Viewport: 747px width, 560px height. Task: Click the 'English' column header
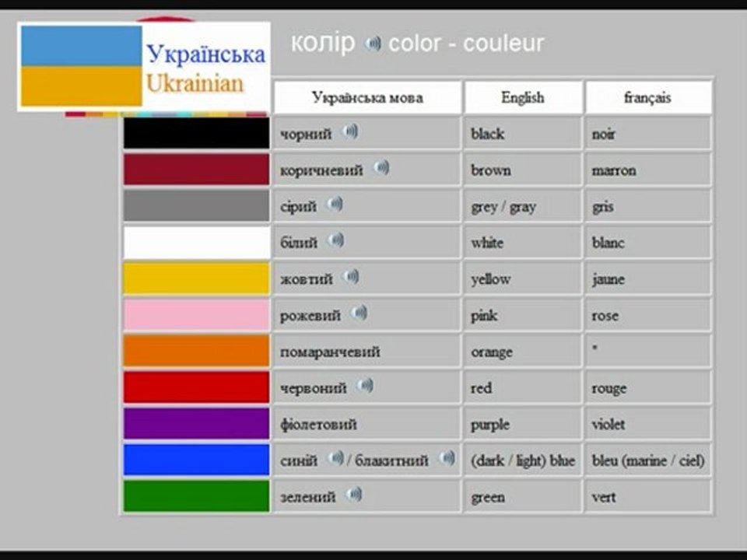click(523, 98)
